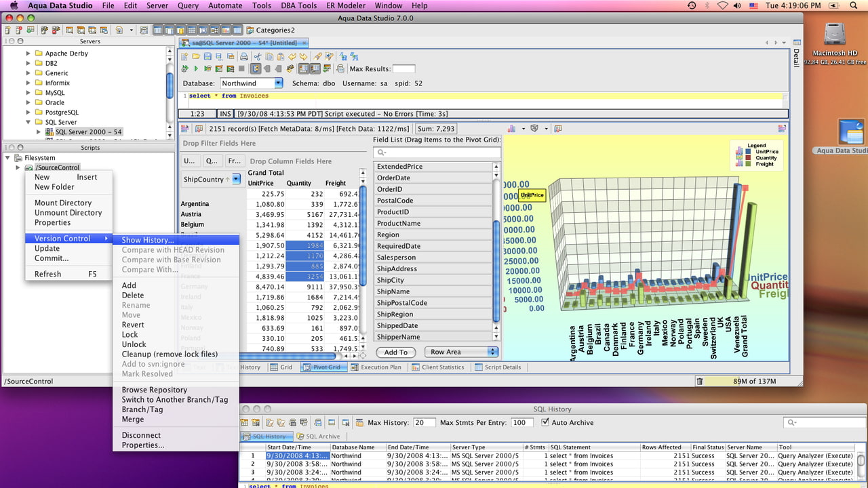Click the Q... field button in pivot grid

(212, 161)
